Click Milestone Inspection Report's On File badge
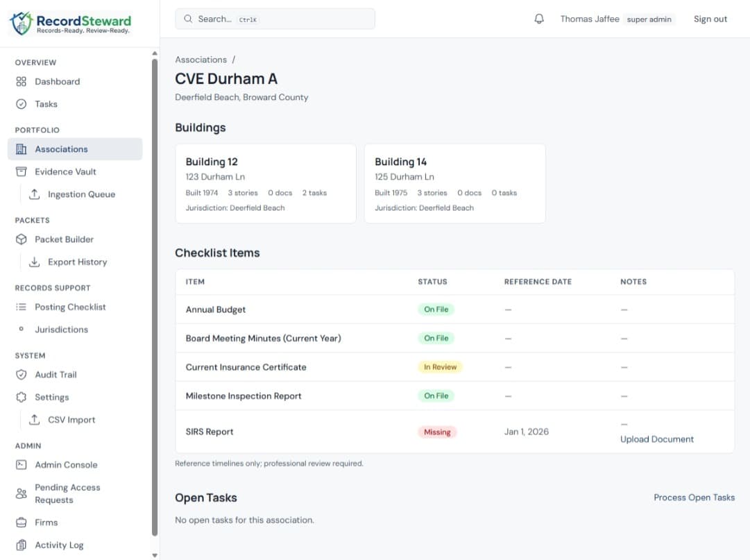Viewport: 750px width, 560px height. (x=436, y=396)
